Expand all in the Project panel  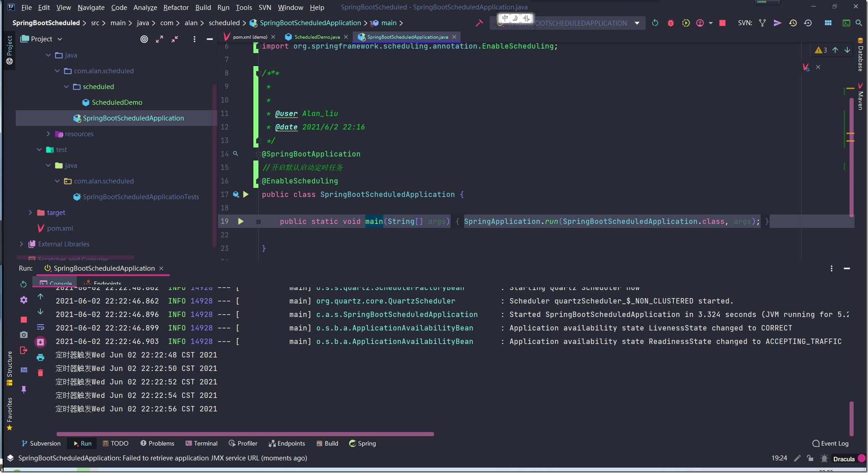pos(159,39)
